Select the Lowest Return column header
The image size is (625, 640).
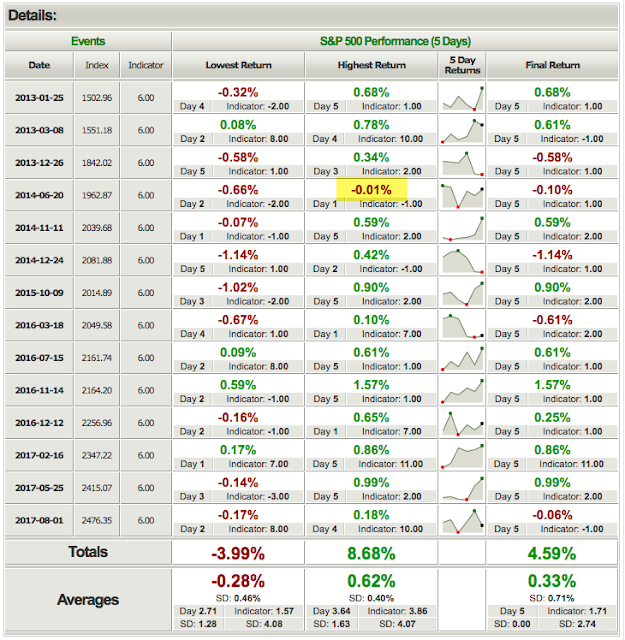(238, 65)
